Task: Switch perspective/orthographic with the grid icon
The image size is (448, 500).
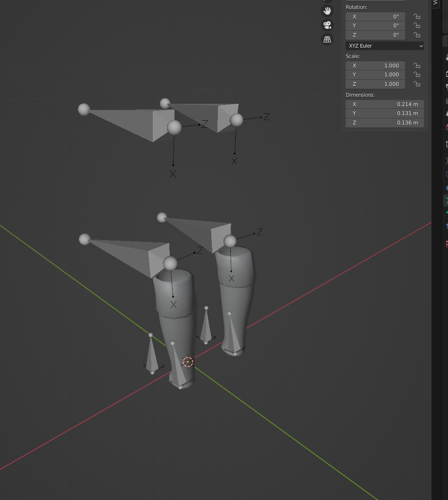Action: [x=327, y=39]
